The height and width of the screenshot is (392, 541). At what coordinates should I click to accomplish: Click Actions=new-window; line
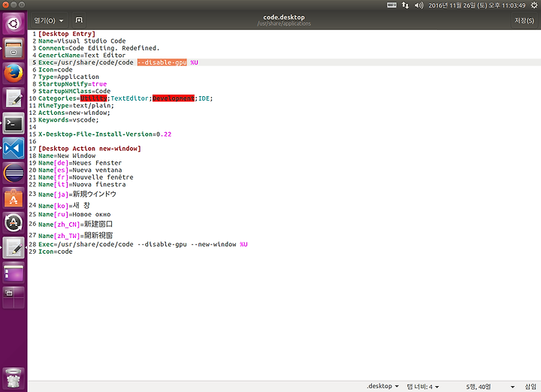pyautogui.click(x=74, y=113)
